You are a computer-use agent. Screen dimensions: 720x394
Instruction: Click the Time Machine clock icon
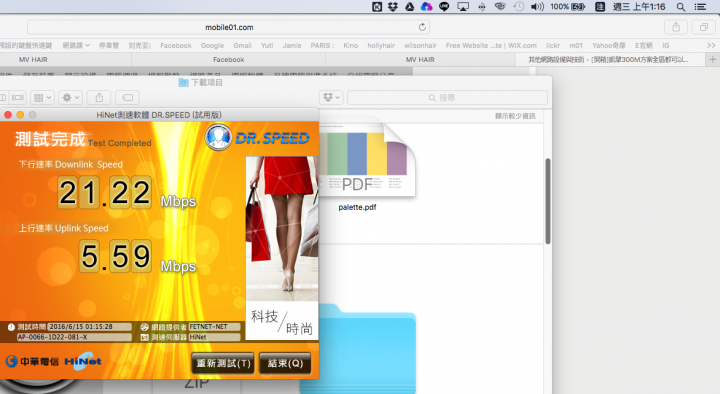pos(519,6)
